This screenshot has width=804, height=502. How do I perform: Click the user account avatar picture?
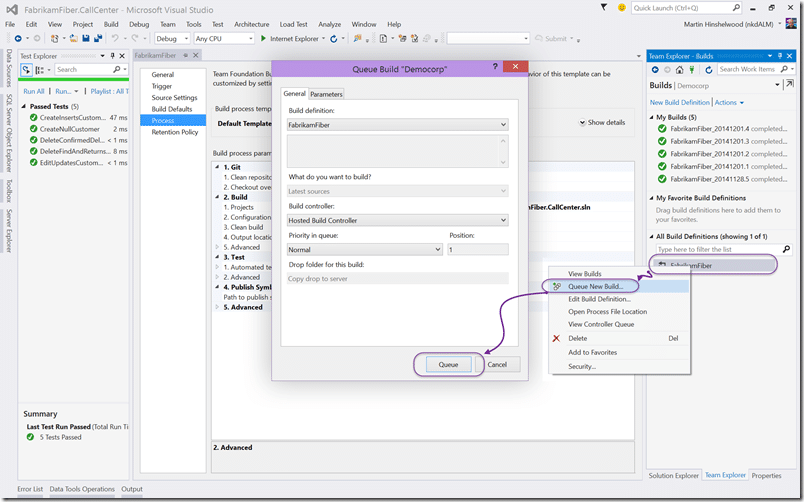click(x=791, y=24)
